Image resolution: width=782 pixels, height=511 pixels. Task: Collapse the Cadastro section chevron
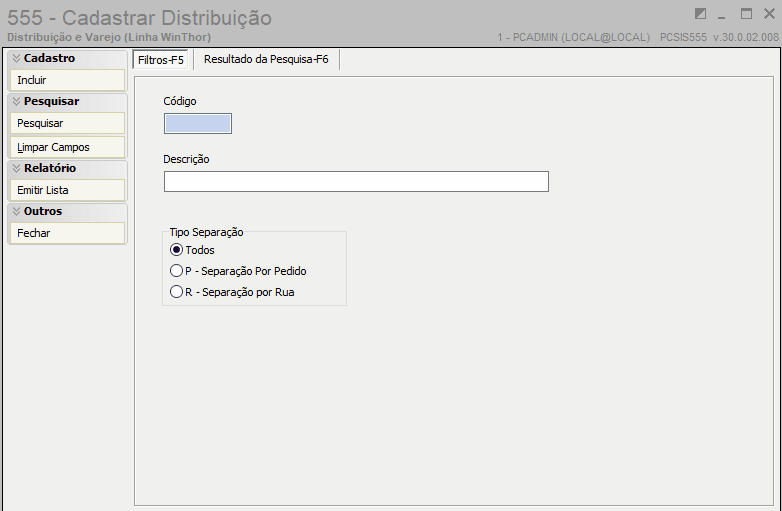tap(16, 58)
